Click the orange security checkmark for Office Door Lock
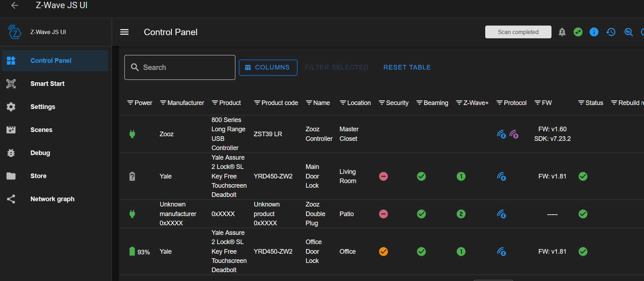The image size is (644, 281). click(x=383, y=252)
